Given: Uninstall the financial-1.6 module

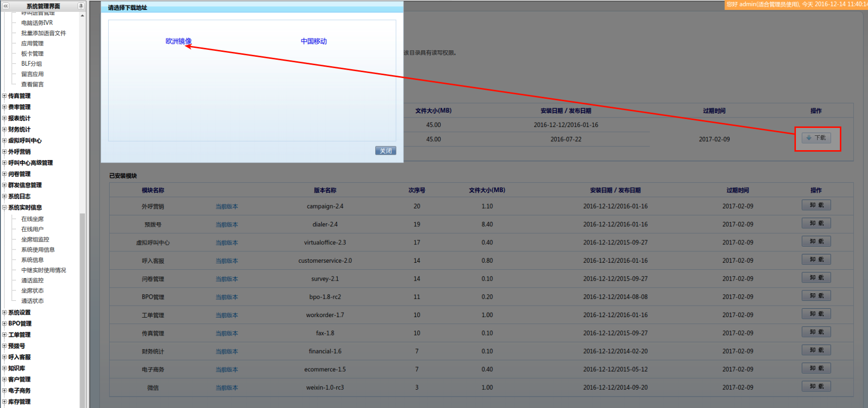Looking at the screenshot, I should click(x=816, y=350).
